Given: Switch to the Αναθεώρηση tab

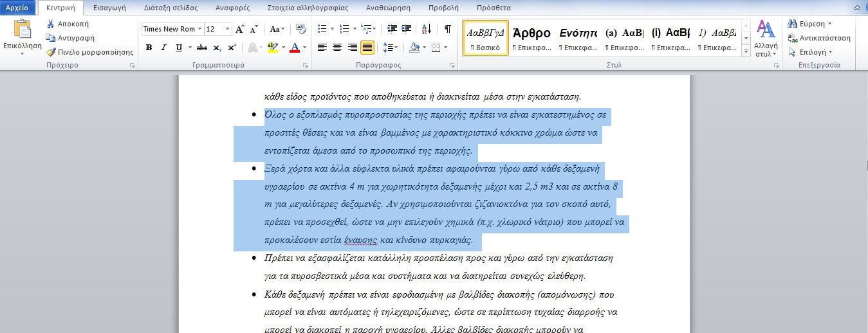Looking at the screenshot, I should tap(389, 8).
